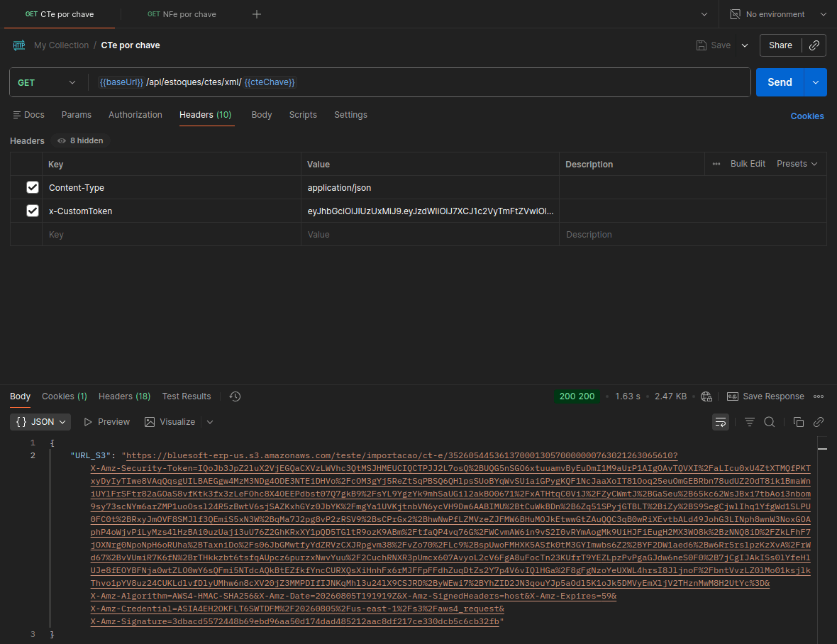Click the {{cteChave}} variable in URL

tap(270, 82)
